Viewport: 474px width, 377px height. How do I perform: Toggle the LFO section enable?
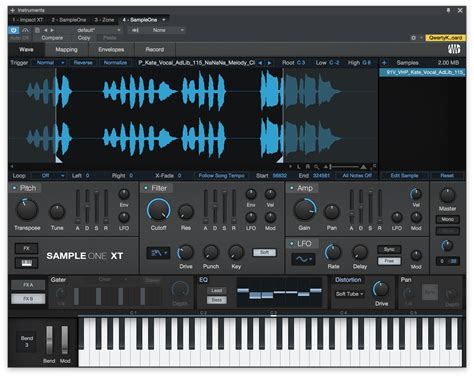click(292, 244)
